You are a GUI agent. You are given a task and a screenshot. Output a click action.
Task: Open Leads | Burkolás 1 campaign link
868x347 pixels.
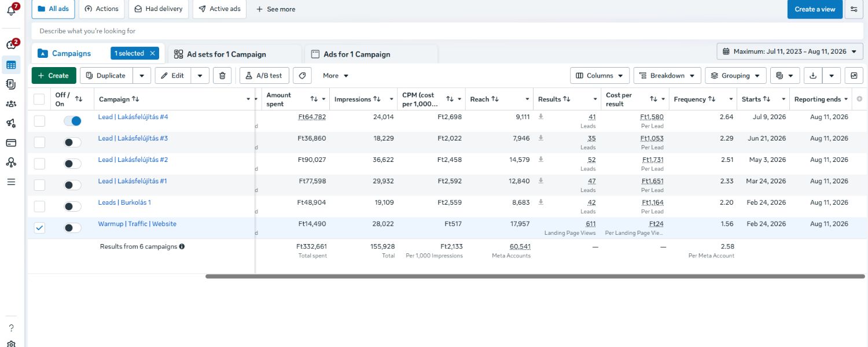click(x=124, y=202)
